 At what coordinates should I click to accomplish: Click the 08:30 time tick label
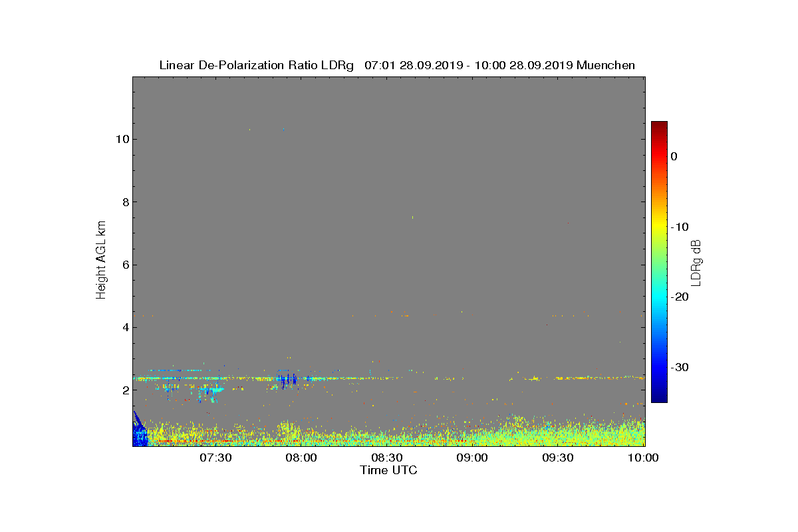(x=387, y=458)
